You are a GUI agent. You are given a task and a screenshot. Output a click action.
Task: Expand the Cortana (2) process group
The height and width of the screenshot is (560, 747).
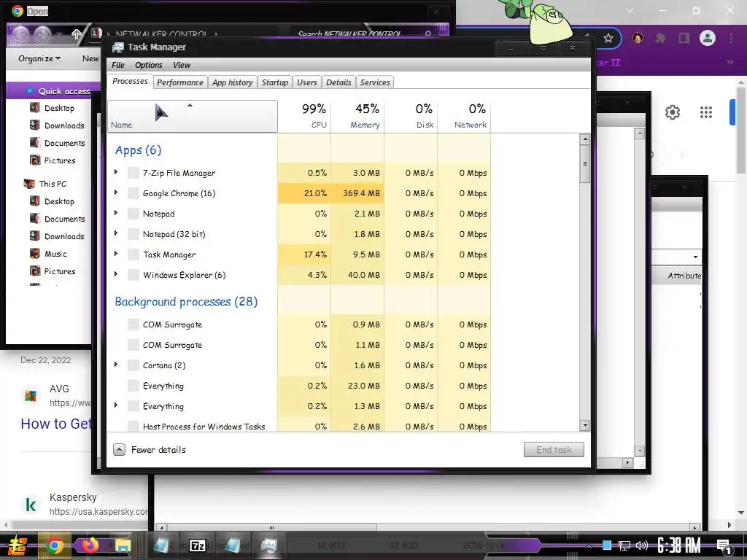point(116,365)
